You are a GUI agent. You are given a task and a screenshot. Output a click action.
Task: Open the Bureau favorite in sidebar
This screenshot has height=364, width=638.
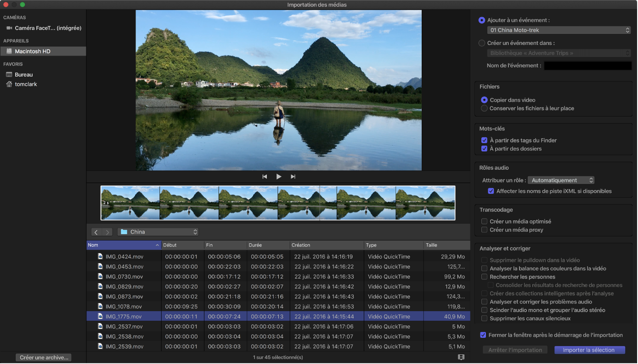click(x=23, y=74)
